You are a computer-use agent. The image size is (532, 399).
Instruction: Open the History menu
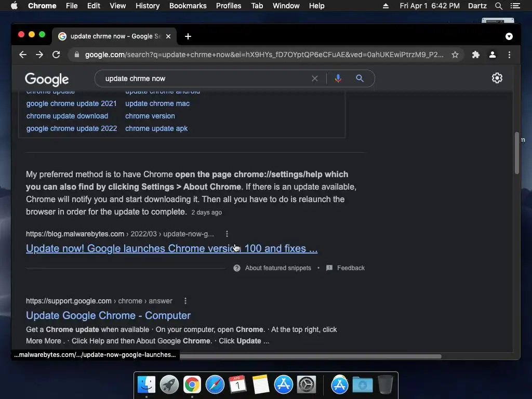148,6
